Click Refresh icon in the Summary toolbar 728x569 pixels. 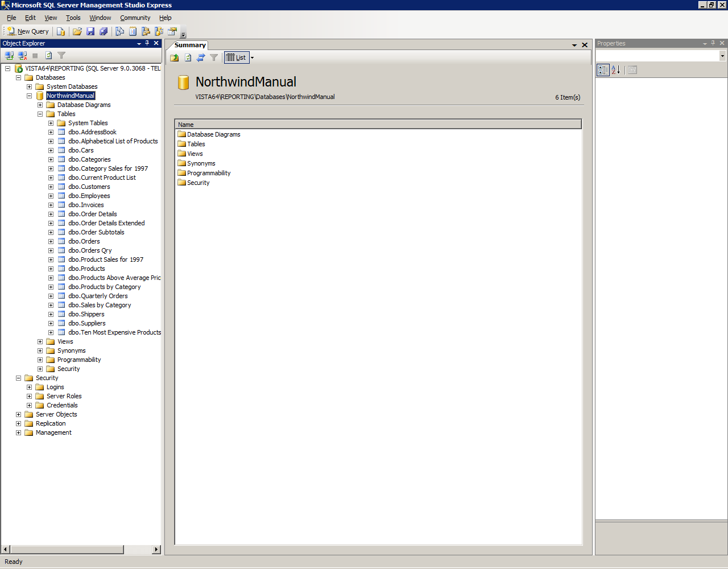point(188,57)
